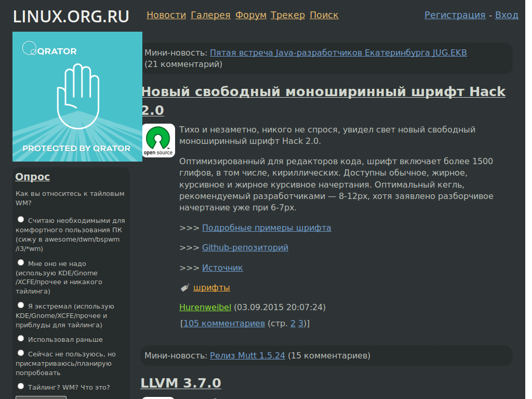This screenshot has height=399, width=532.
Task: Open the Галерея menu item
Action: pos(210,15)
